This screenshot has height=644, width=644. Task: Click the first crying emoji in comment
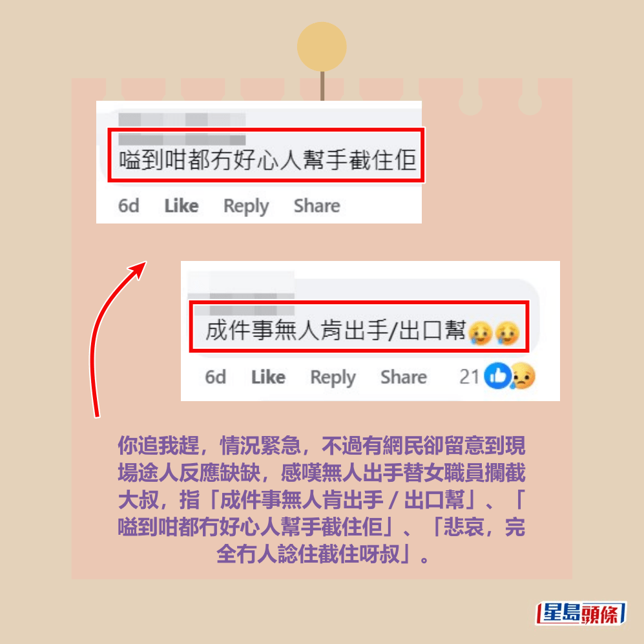[x=480, y=333]
